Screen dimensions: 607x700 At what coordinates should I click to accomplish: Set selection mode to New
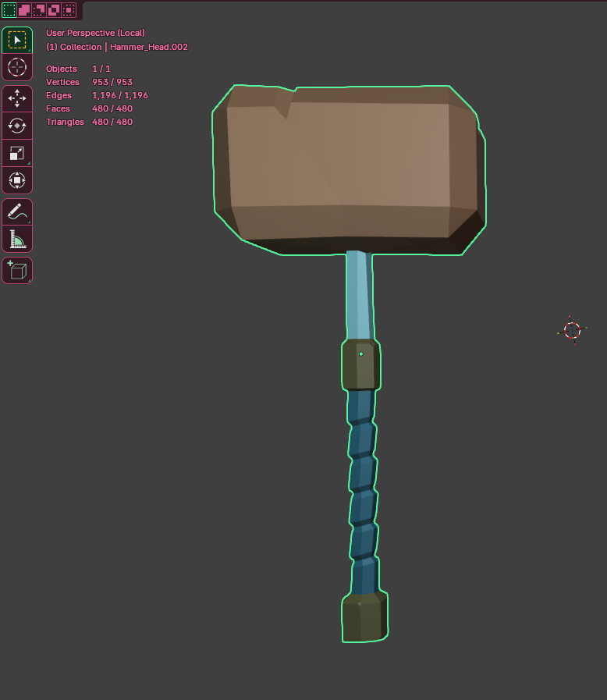[x=9, y=10]
